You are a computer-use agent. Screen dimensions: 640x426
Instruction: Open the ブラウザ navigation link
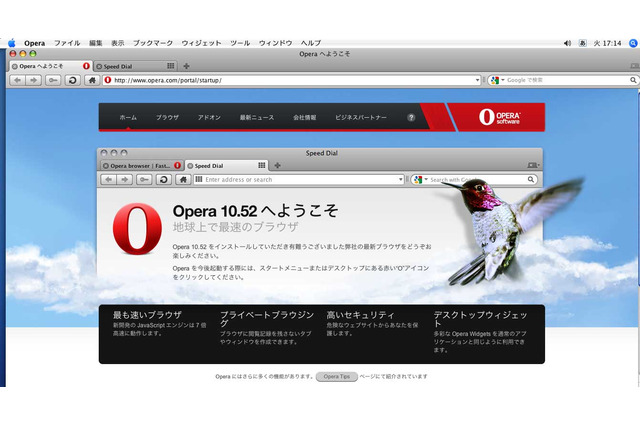click(167, 118)
